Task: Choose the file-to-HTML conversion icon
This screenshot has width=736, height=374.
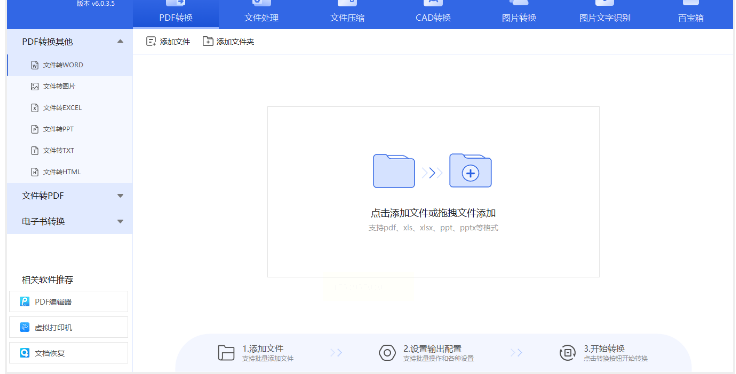Action: tap(35, 172)
